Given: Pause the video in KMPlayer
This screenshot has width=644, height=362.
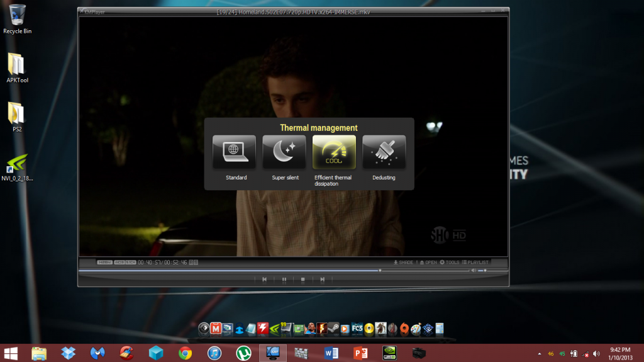Looking at the screenshot, I should [284, 280].
